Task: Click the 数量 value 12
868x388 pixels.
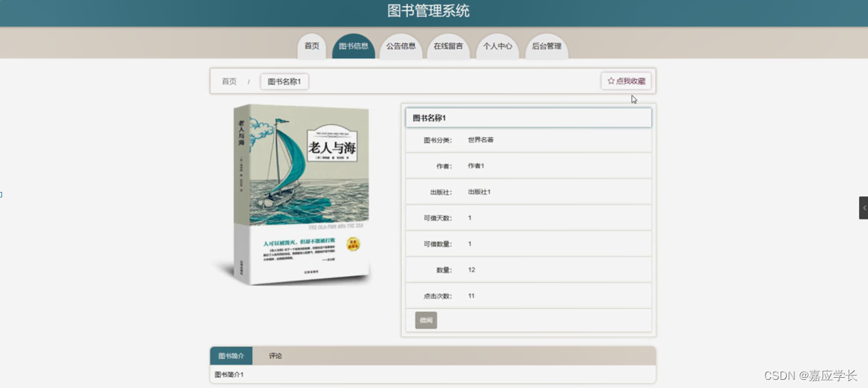Action: [x=471, y=270]
